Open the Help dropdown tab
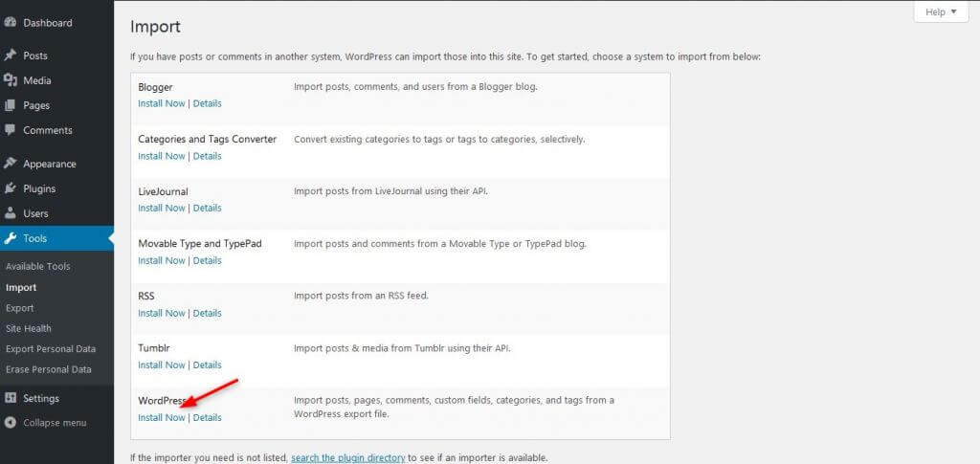 click(942, 11)
